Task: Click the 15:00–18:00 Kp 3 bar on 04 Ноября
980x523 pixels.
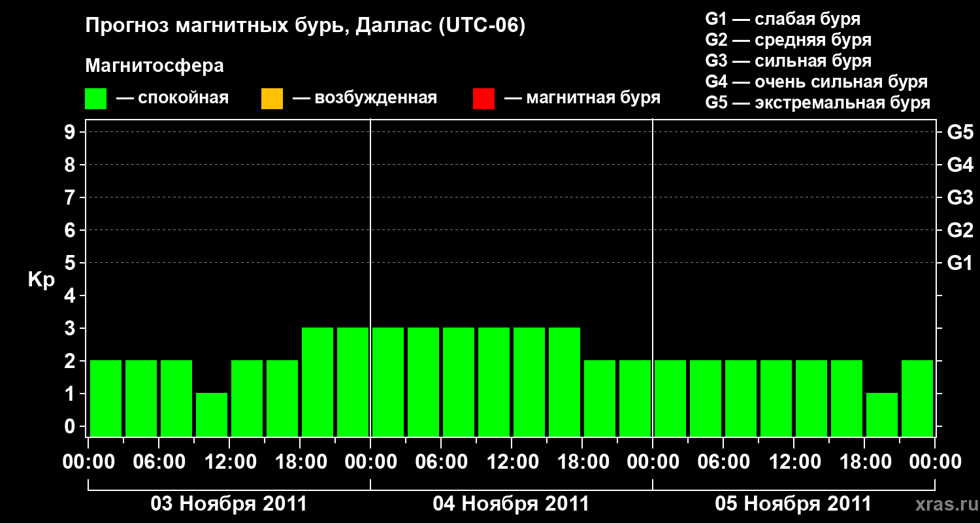Action: click(564, 382)
